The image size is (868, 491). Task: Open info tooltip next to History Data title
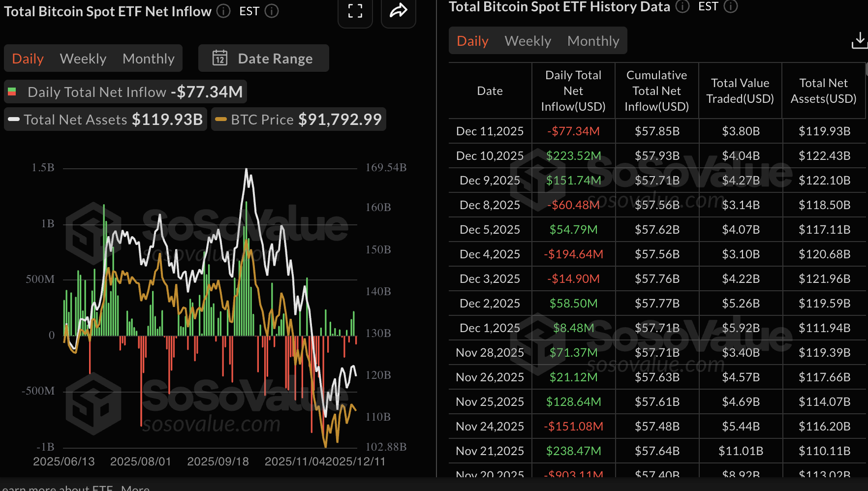682,7
